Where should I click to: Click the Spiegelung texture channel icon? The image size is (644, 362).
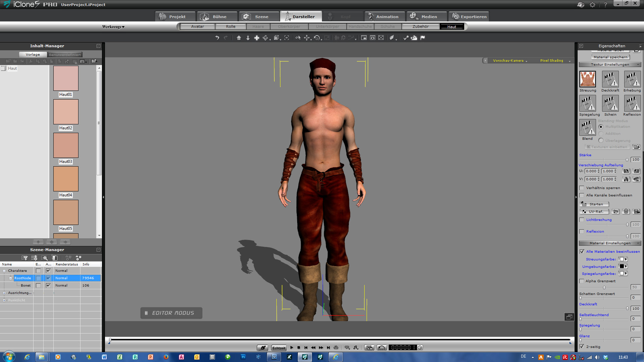click(587, 103)
